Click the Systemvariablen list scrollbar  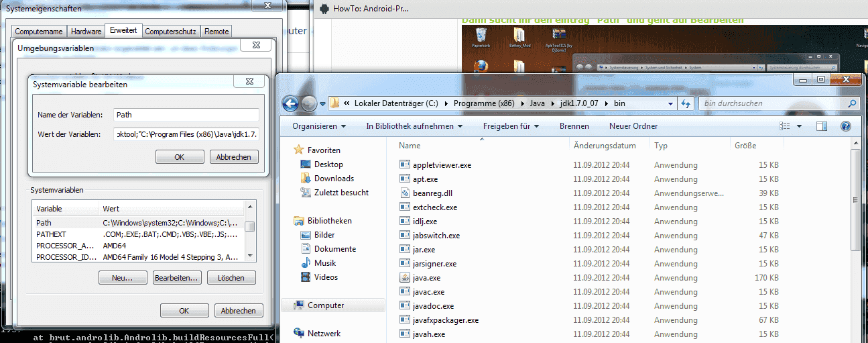point(249,231)
